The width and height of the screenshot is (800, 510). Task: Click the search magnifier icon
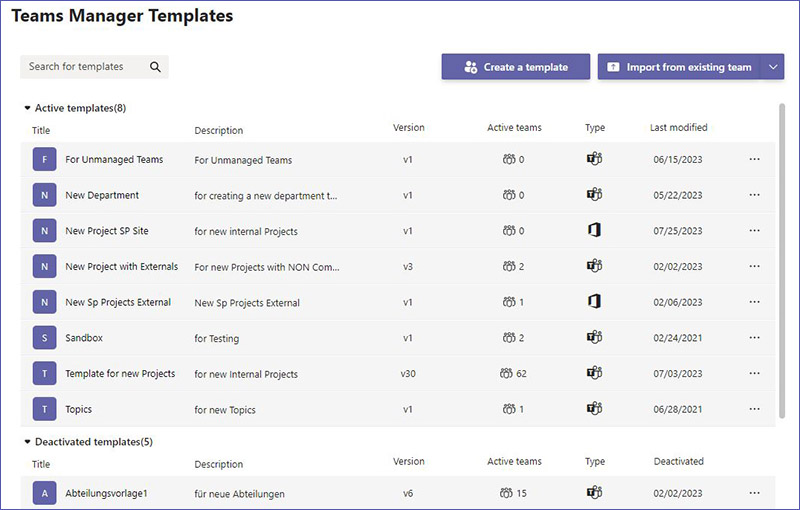[x=155, y=67]
